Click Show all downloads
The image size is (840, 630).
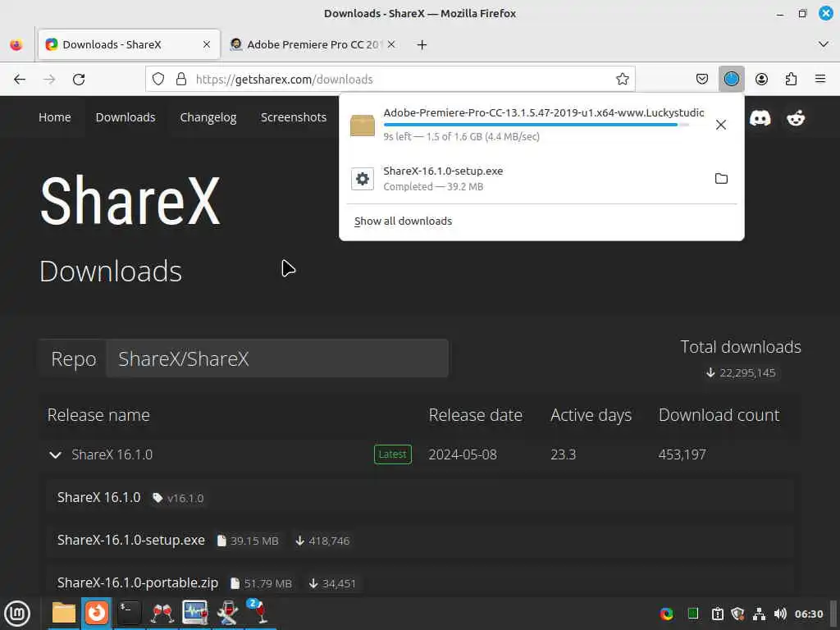(403, 221)
